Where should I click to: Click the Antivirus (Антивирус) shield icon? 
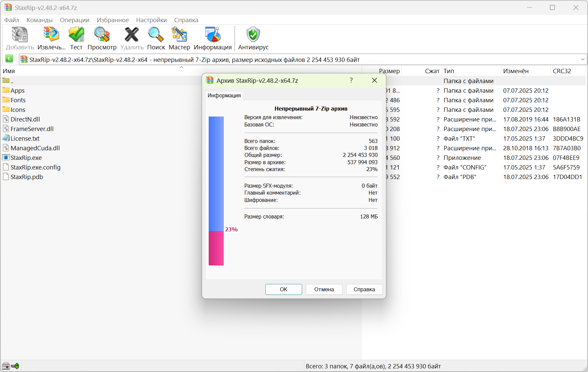(x=253, y=35)
